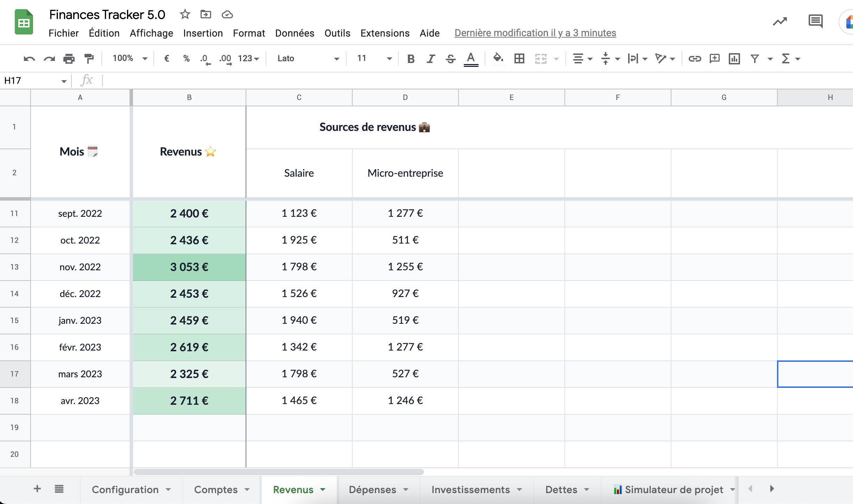
Task: Star the Finances Tracker document
Action: coord(185,14)
